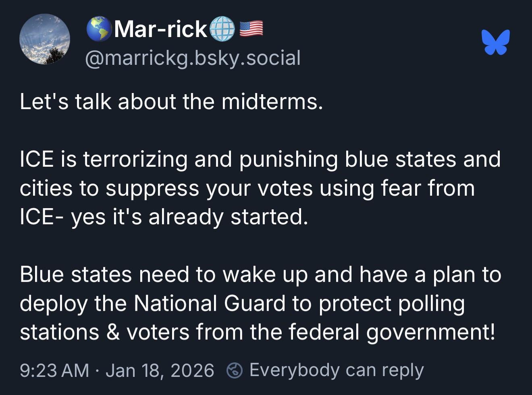Click the meridian globe emoji after Mar-rick
This screenshot has width=532, height=395.
(222, 29)
